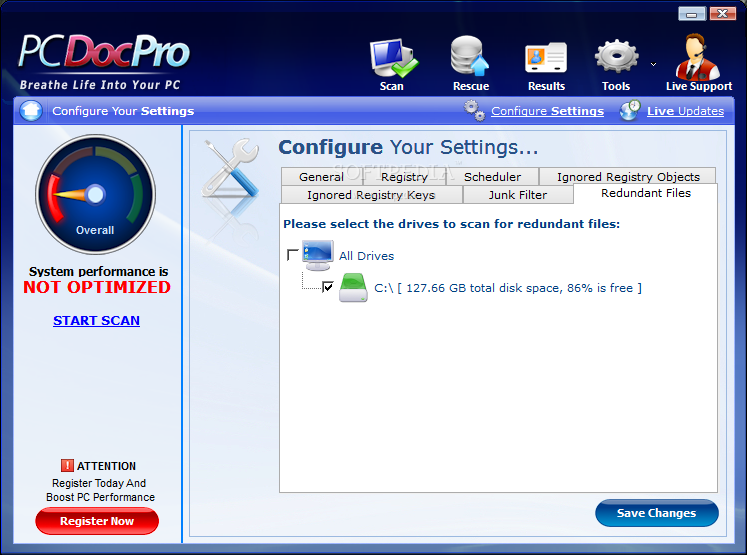The image size is (747, 555).
Task: Expand the dropdown arrow next to Tools
Action: click(x=654, y=64)
